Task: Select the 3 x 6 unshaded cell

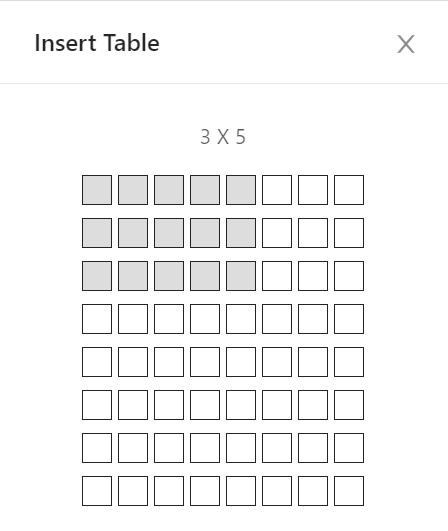Action: point(277,276)
